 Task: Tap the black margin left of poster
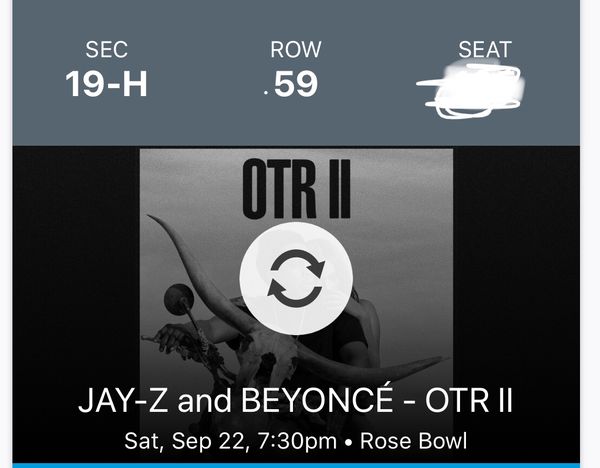click(x=75, y=260)
